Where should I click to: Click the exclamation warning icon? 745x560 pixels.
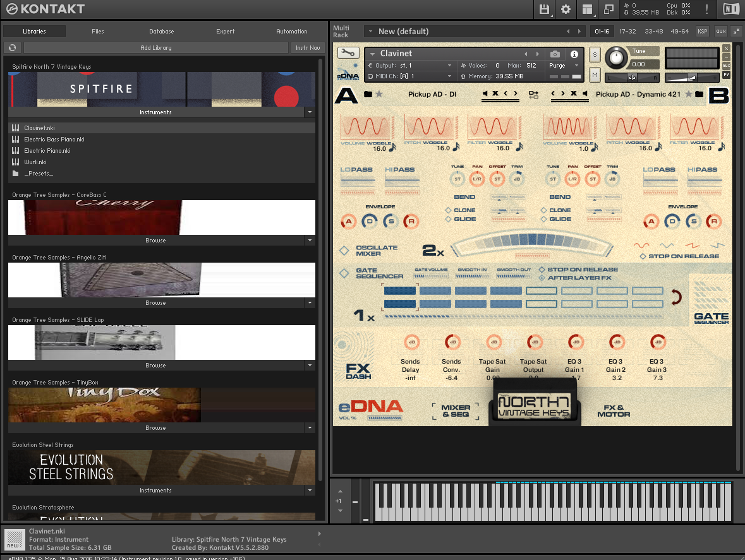click(706, 9)
